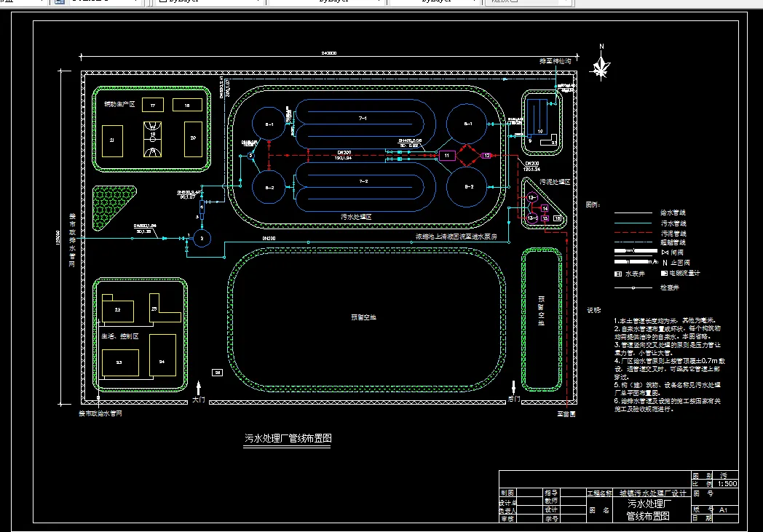
Task: Click the 说明 notes heading
Action: point(593,310)
